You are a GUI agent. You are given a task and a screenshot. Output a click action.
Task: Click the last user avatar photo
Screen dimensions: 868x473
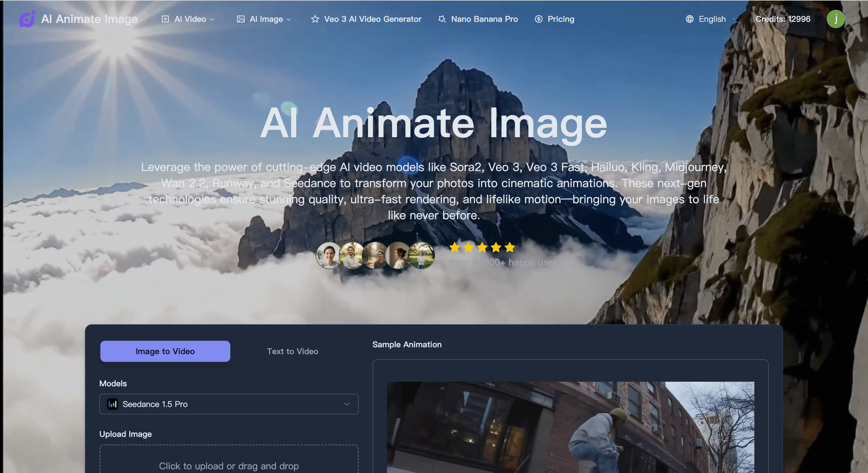click(x=421, y=255)
